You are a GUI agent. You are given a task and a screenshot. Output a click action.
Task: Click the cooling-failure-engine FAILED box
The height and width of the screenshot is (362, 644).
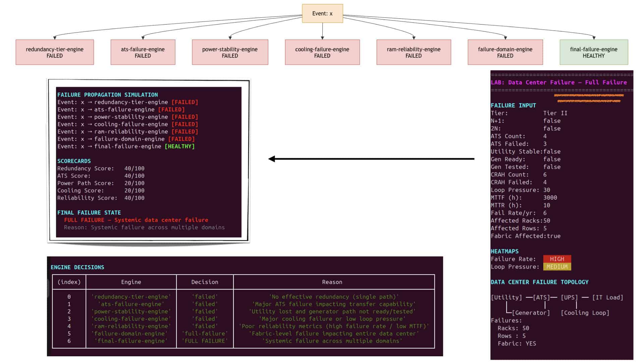(322, 52)
